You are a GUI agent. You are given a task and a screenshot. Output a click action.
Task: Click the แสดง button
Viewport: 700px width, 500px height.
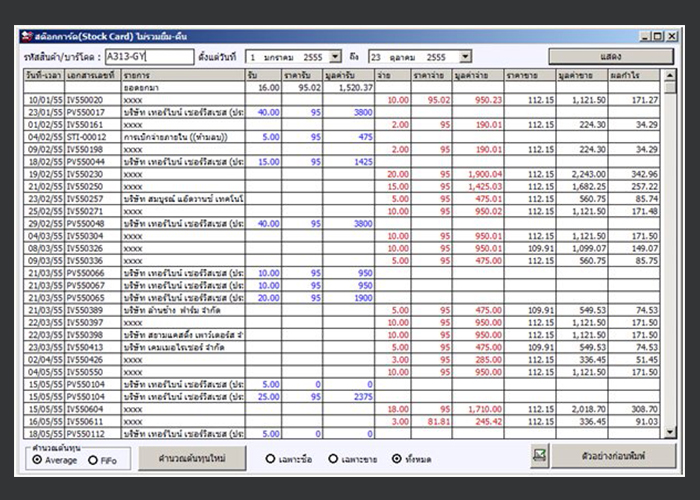pos(611,57)
